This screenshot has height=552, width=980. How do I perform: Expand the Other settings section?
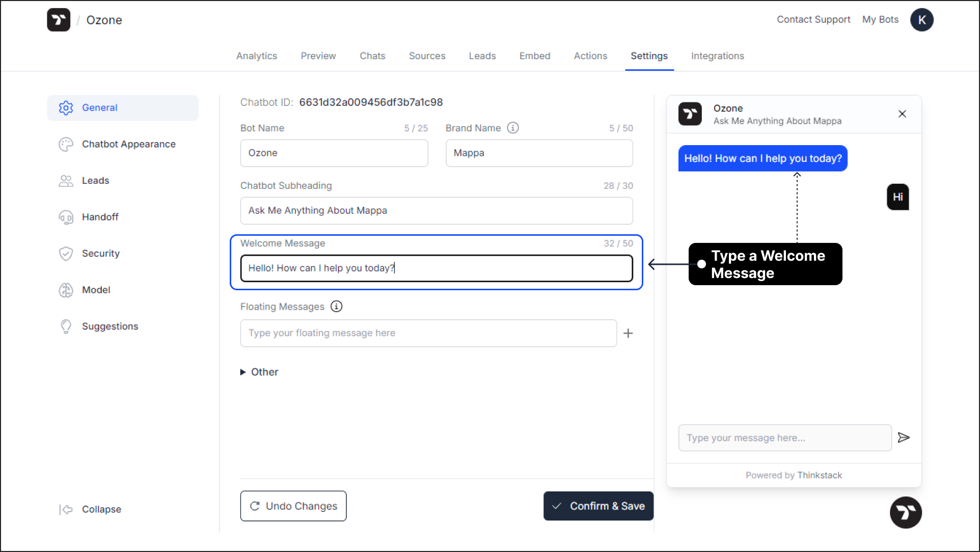(260, 372)
